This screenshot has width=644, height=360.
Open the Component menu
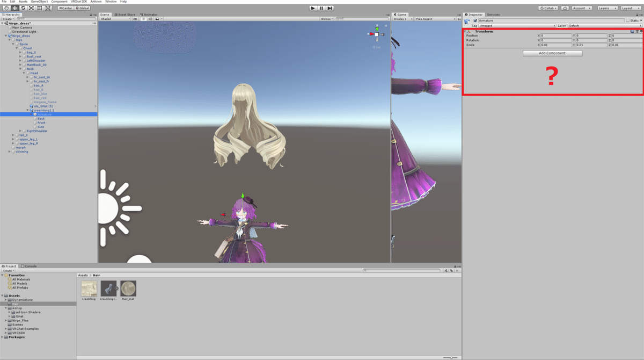click(59, 2)
